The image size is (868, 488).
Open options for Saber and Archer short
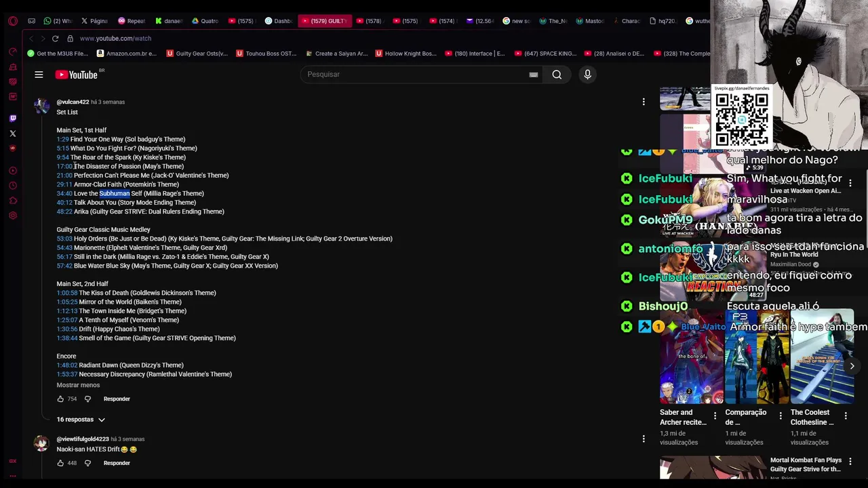coord(715,416)
